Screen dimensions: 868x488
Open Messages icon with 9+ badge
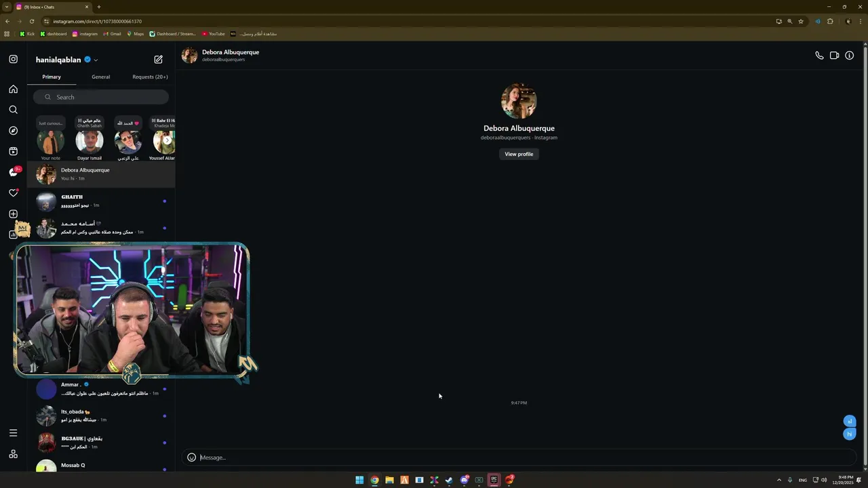(14, 172)
